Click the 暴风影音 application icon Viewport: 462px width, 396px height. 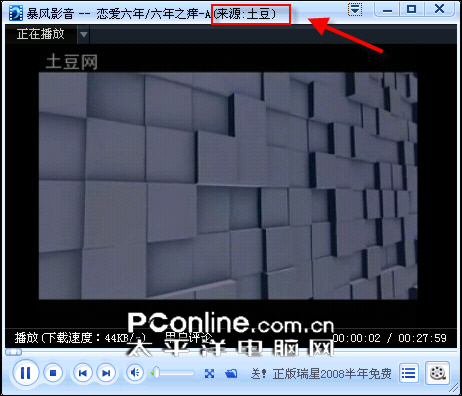pyautogui.click(x=16, y=13)
